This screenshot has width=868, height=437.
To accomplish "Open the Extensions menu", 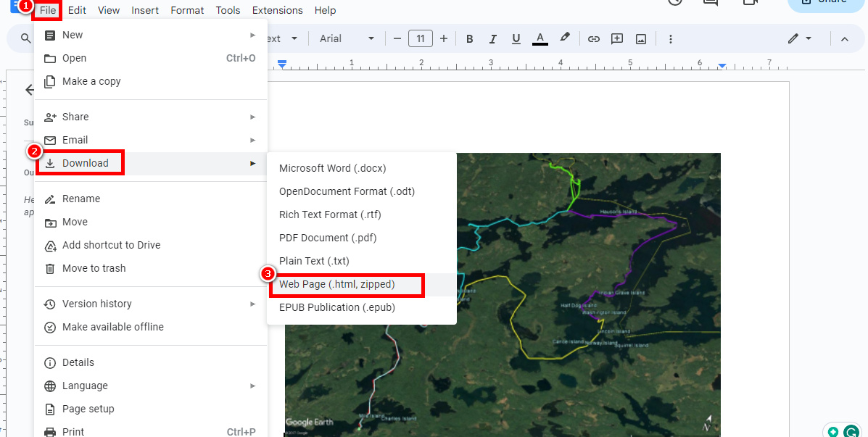I will 277,10.
